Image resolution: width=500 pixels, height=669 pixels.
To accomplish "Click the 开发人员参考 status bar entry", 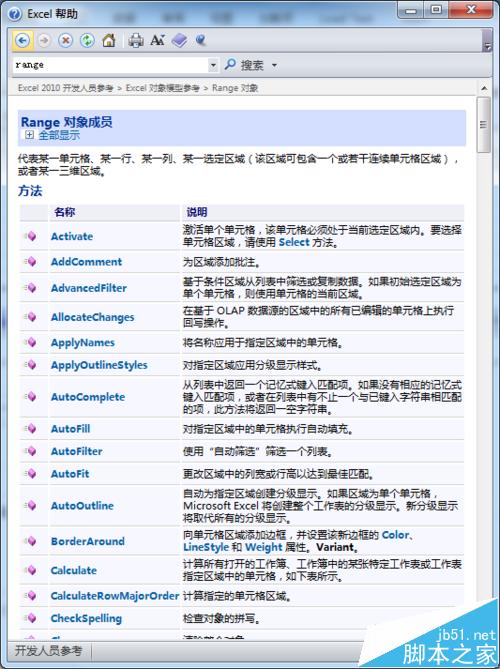I will (x=49, y=651).
